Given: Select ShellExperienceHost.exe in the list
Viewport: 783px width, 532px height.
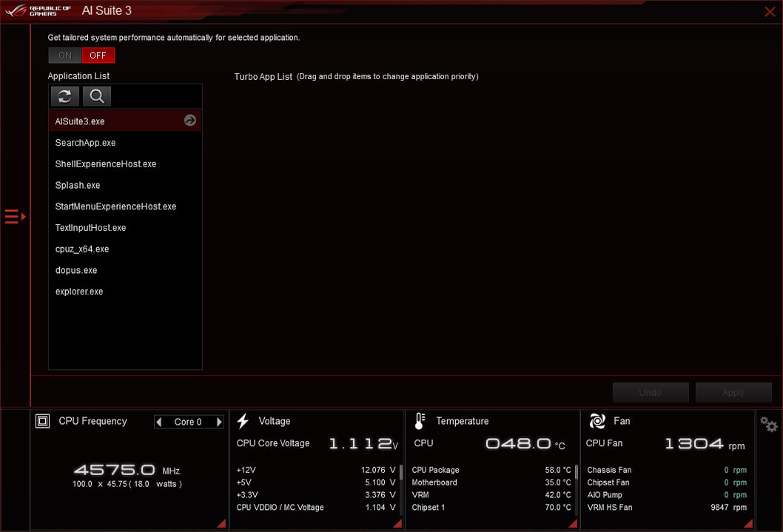Looking at the screenshot, I should (x=125, y=164).
